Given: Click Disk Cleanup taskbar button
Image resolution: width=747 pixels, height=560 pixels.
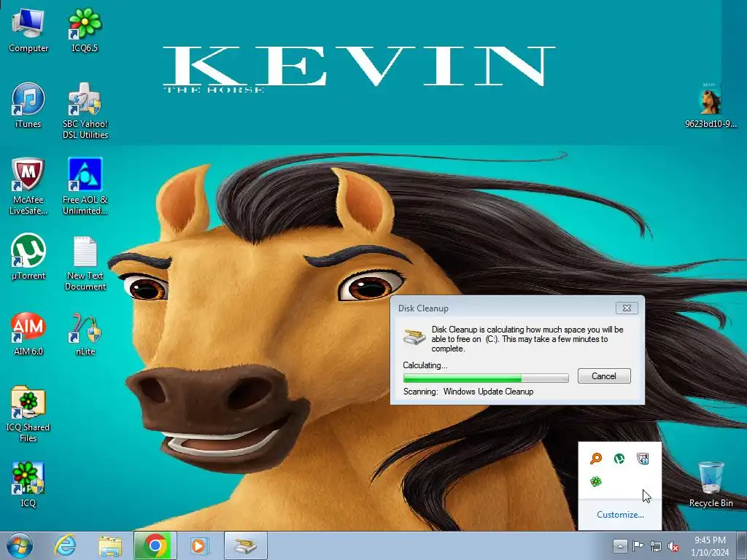Looking at the screenshot, I should coord(246,545).
